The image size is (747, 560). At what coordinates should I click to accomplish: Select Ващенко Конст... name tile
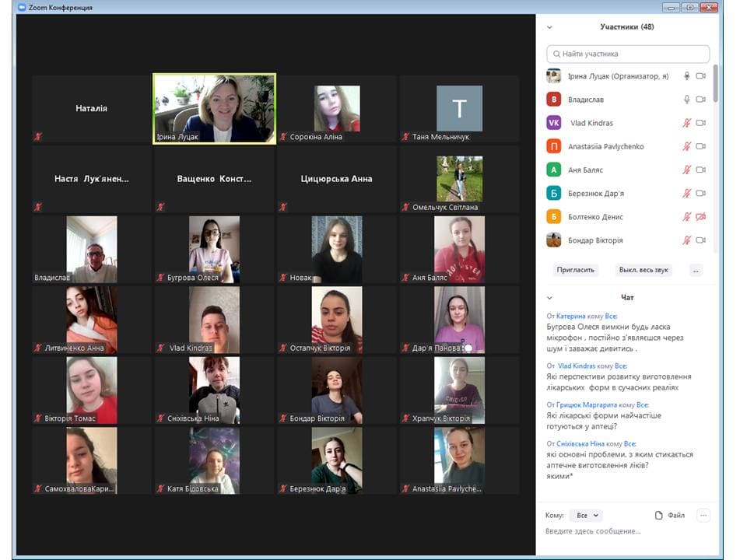[215, 179]
